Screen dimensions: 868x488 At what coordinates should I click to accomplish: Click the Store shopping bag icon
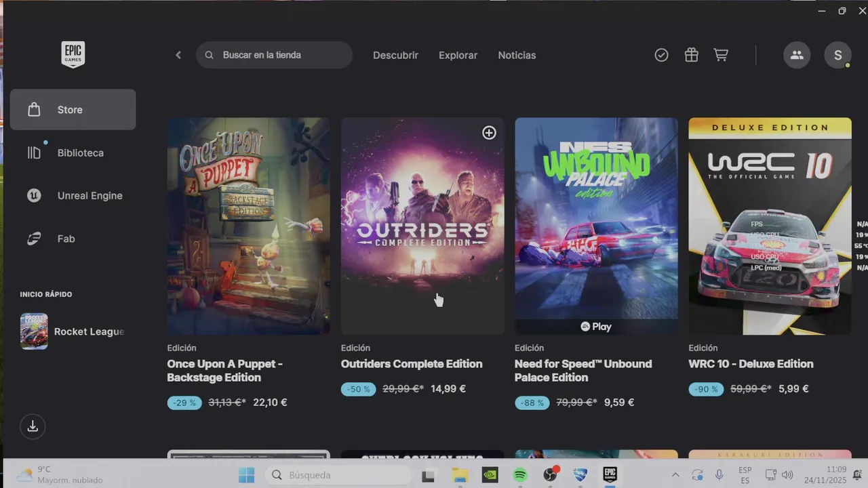click(34, 110)
